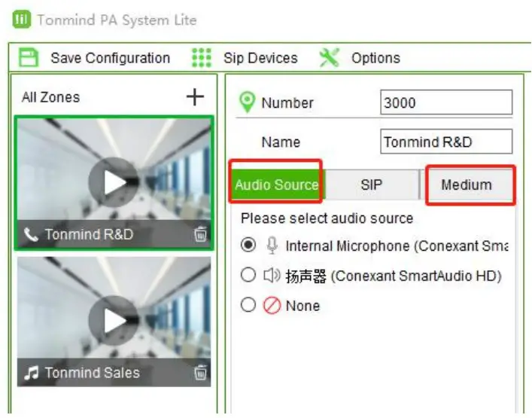
Task: Switch to the Medium tab
Action: point(467,185)
